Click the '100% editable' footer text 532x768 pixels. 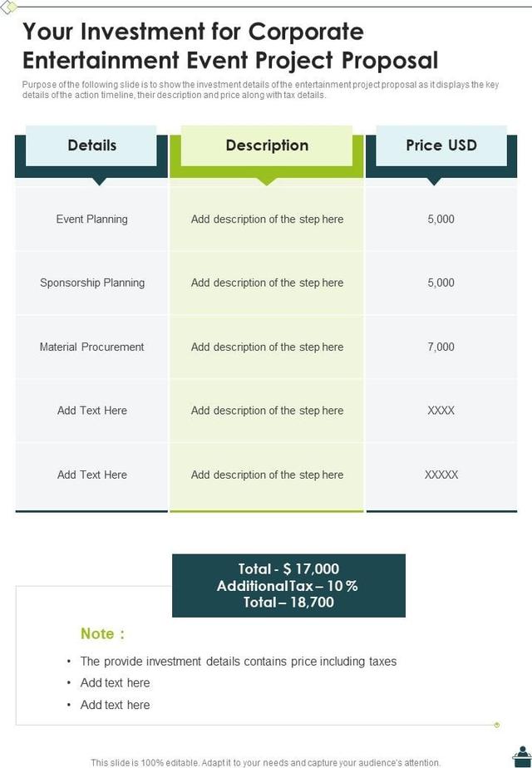265,762
